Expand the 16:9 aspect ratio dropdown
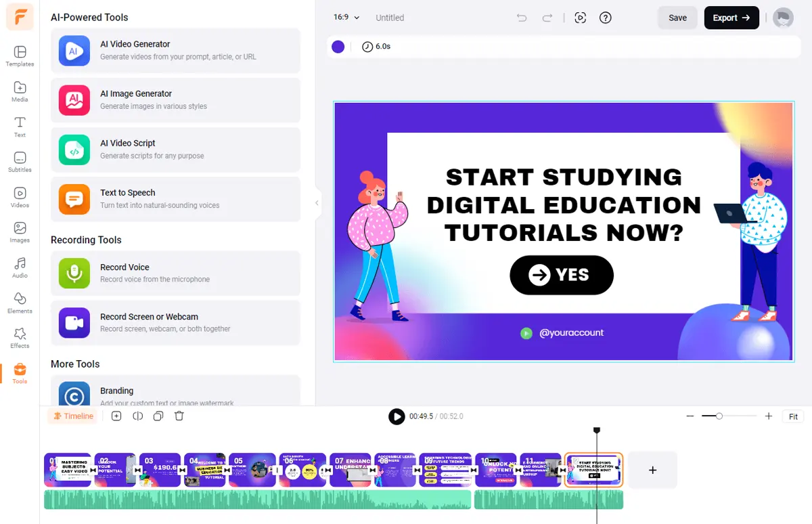812x524 pixels. (346, 18)
